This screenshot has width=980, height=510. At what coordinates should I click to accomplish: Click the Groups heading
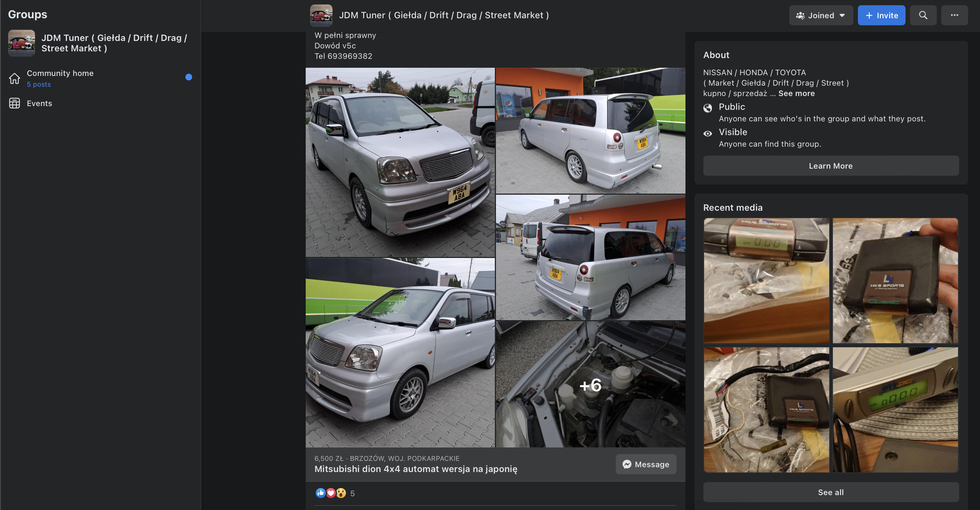coord(28,15)
